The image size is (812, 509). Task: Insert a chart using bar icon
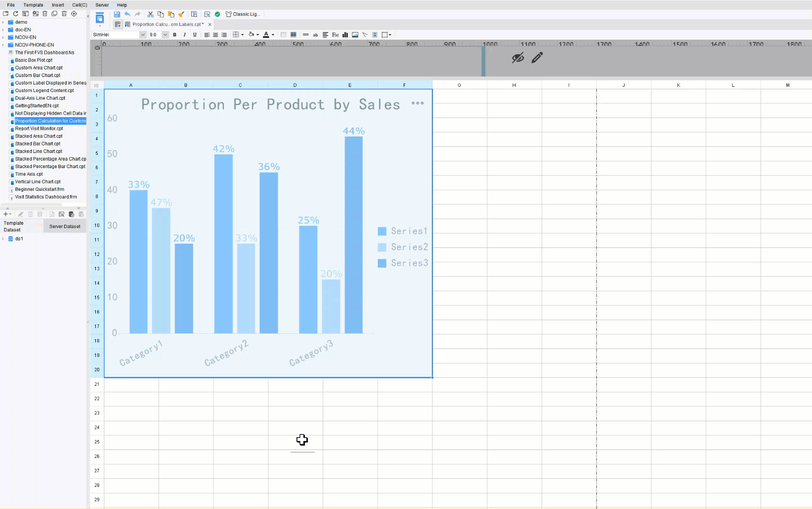pyautogui.click(x=345, y=34)
